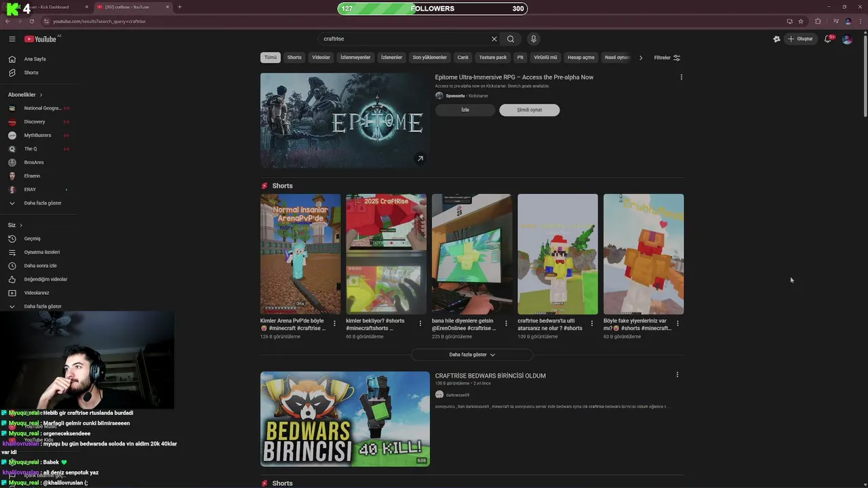
Task: Open options for 'Kimler Arena PvP'de' short
Action: click(x=334, y=323)
